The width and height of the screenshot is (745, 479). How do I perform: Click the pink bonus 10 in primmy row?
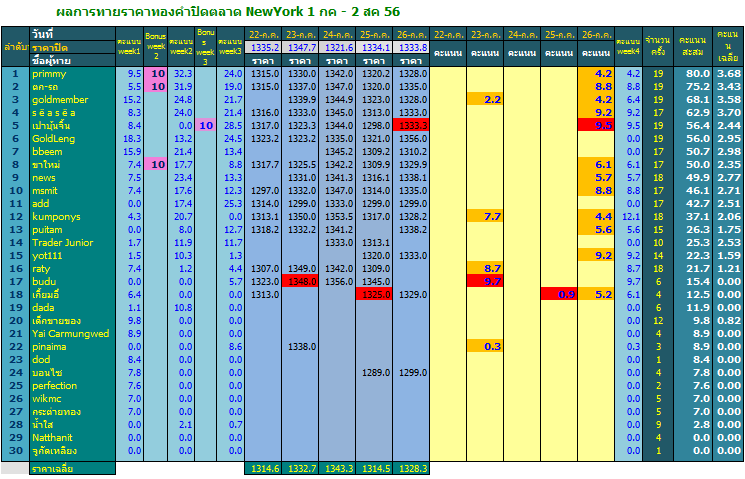point(155,74)
